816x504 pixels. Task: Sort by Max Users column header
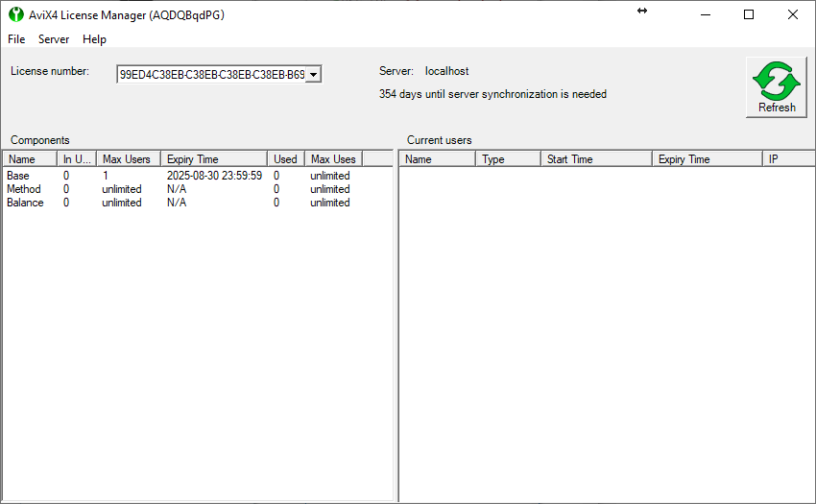pyautogui.click(x=128, y=159)
